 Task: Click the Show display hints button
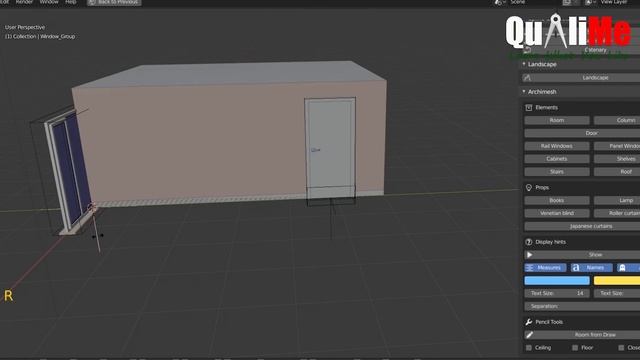pos(582,255)
